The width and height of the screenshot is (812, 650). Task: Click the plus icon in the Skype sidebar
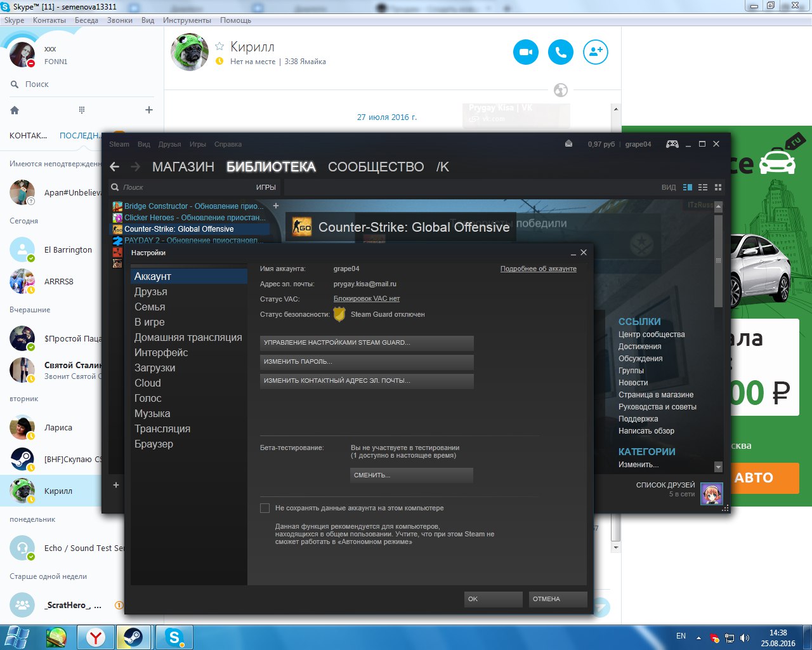pyautogui.click(x=149, y=110)
